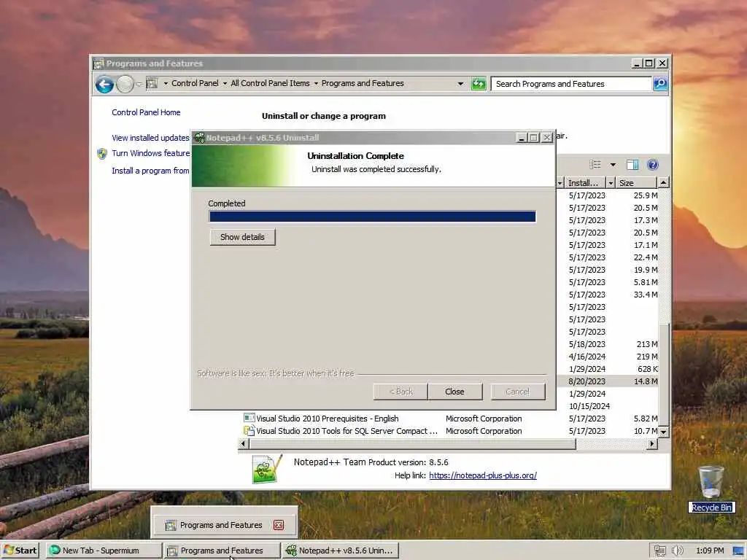Click the 1:09 PM clock in the tray
Screen dimensions: 747x560
(x=709, y=551)
